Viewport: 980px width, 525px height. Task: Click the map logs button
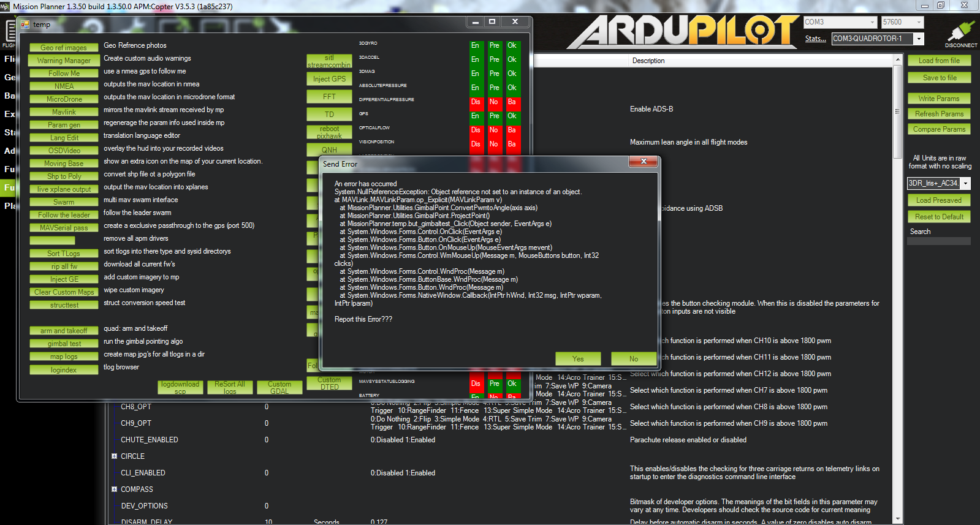click(x=64, y=357)
